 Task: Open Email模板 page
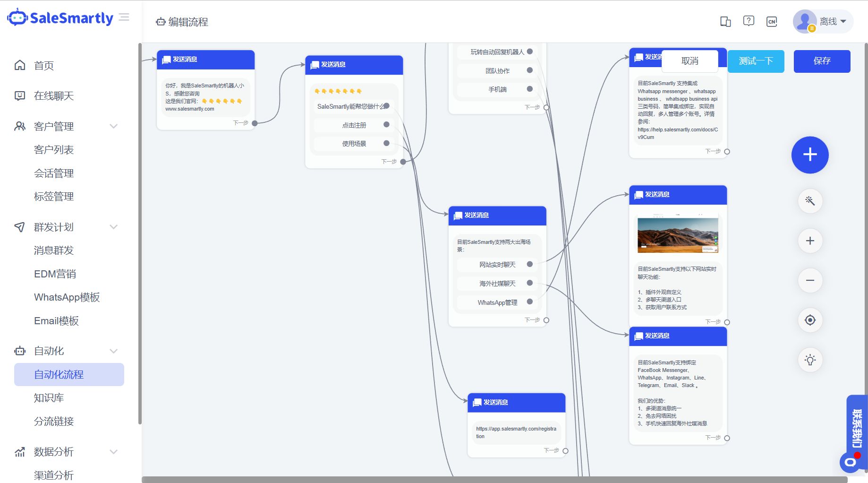[x=56, y=321]
